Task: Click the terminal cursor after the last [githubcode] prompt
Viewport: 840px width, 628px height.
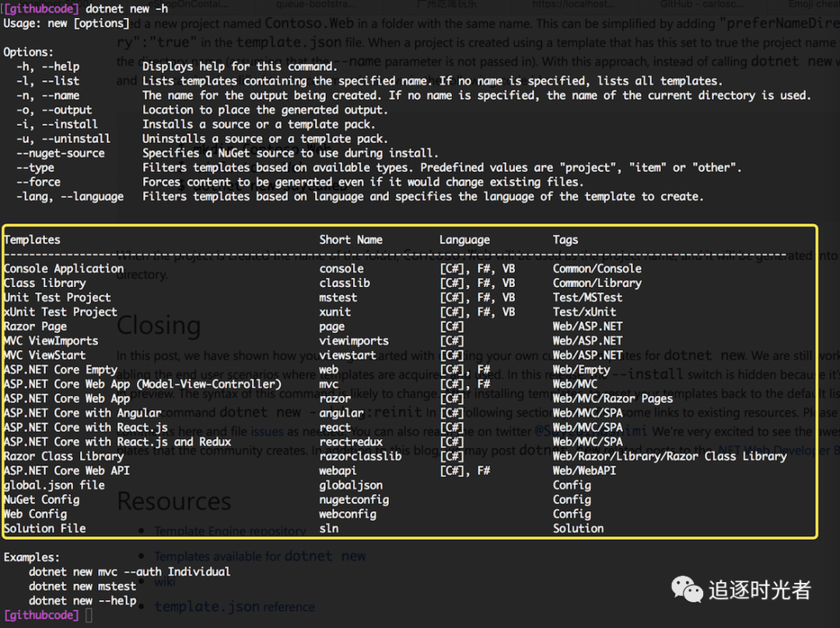Action: pyautogui.click(x=89, y=615)
